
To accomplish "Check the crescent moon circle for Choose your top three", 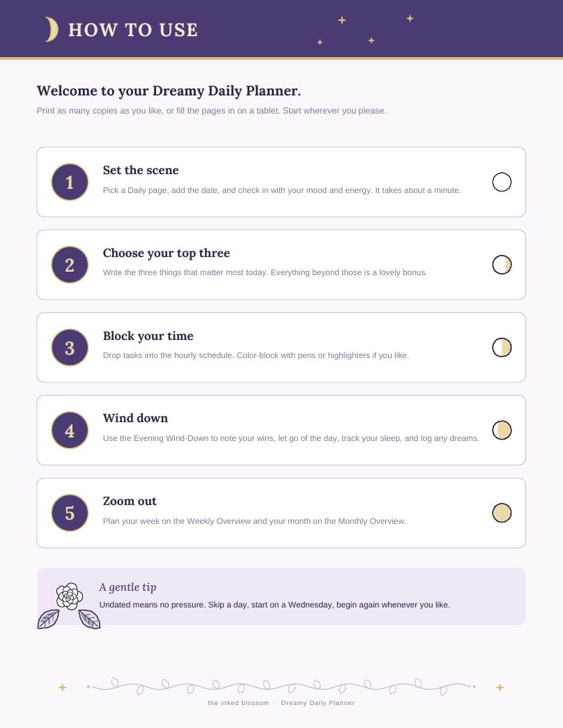I will click(502, 265).
